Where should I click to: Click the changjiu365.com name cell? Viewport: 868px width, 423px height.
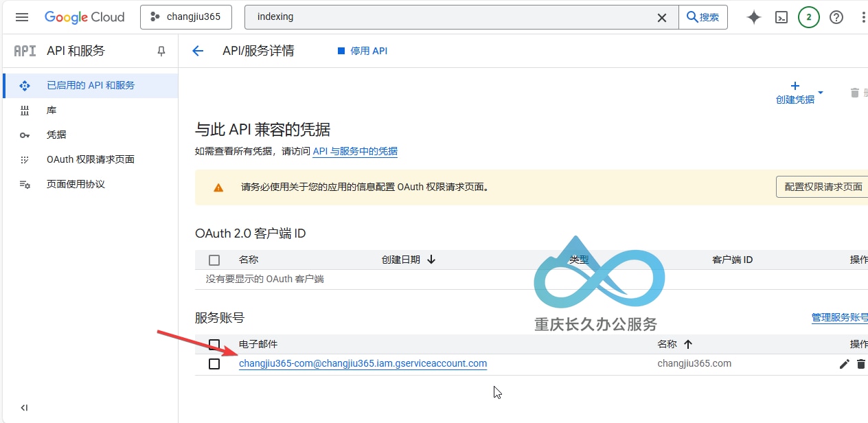(x=694, y=363)
